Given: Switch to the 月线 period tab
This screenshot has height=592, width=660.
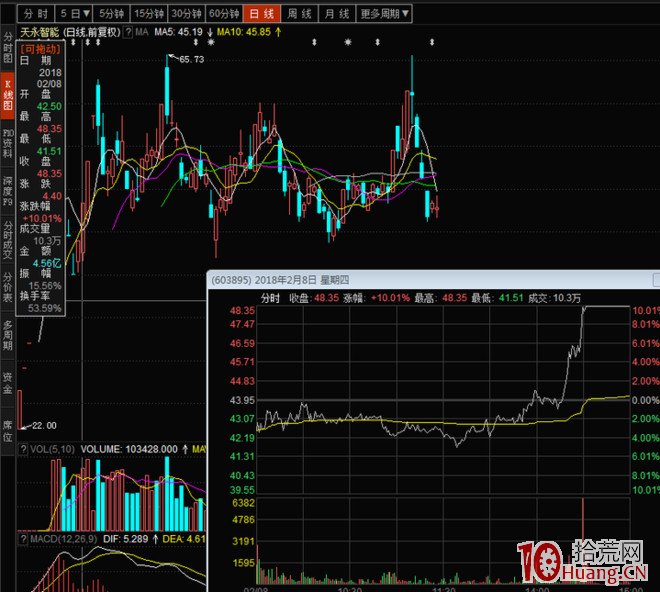Looking at the screenshot, I should click(337, 14).
